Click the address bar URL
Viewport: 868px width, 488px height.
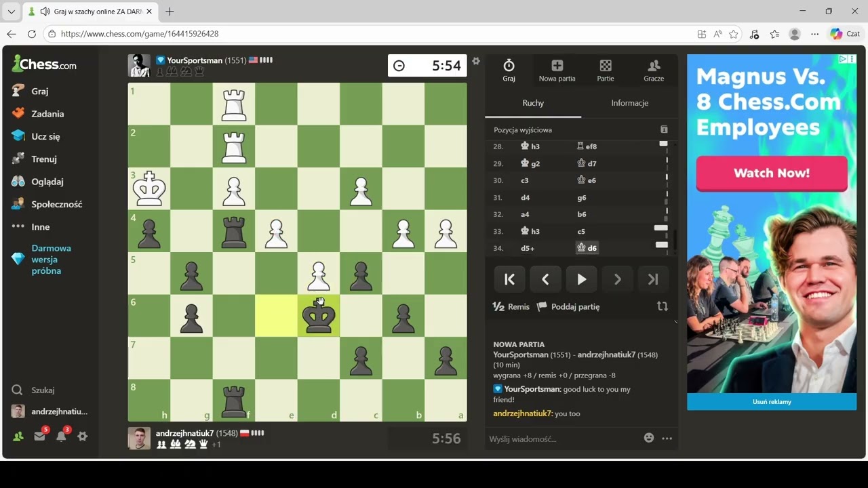point(140,34)
